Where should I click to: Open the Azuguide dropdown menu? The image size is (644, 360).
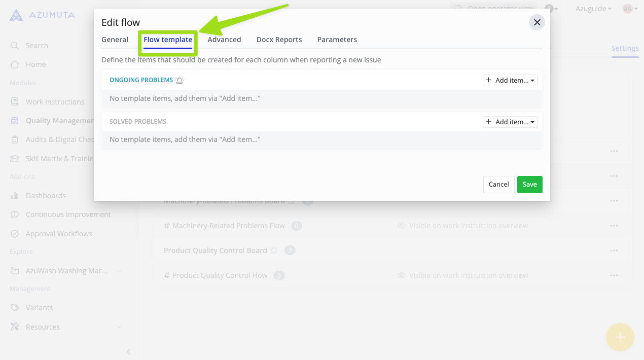tap(592, 9)
